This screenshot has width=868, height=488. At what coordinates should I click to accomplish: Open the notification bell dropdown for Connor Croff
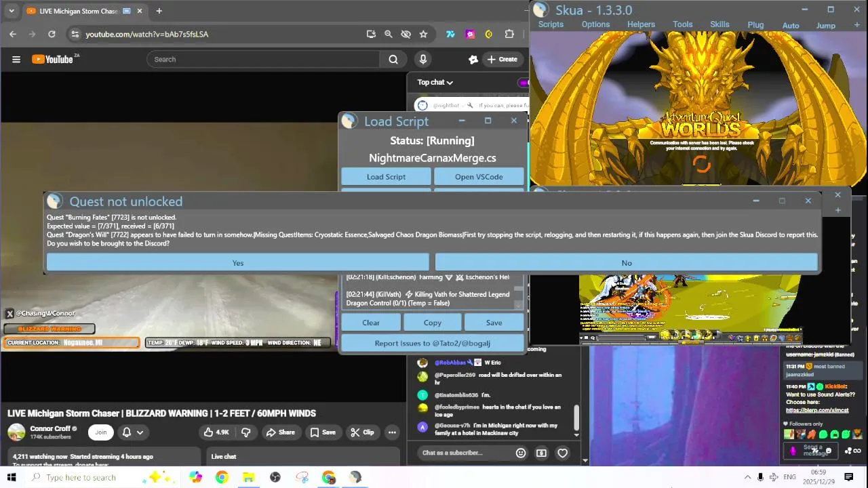133,432
